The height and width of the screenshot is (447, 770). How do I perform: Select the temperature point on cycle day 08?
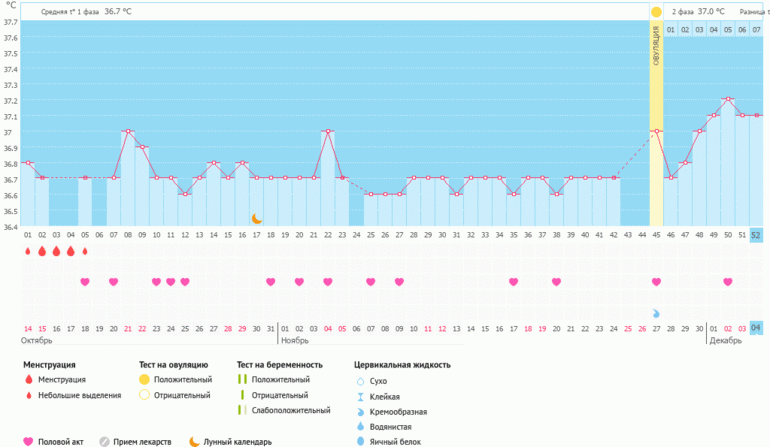click(x=127, y=131)
